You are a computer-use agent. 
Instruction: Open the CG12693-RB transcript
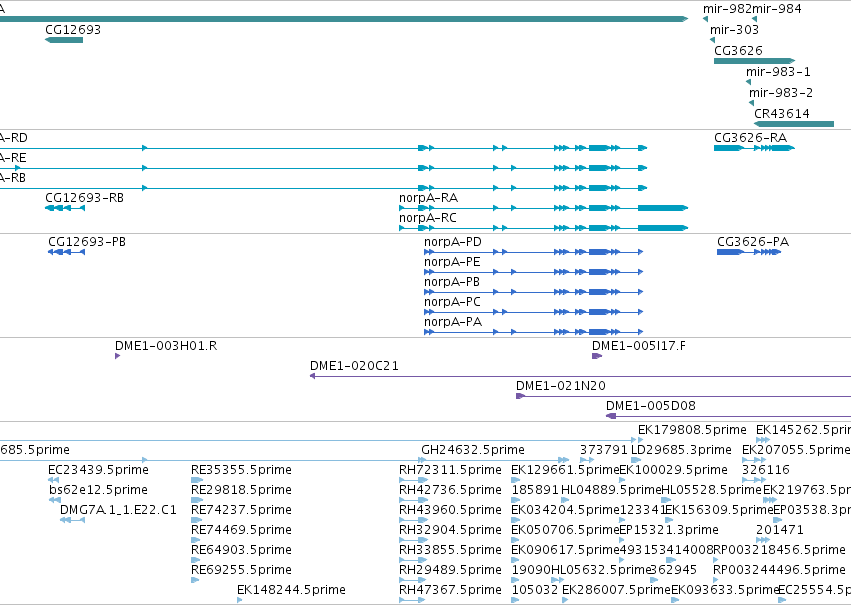pos(65,208)
